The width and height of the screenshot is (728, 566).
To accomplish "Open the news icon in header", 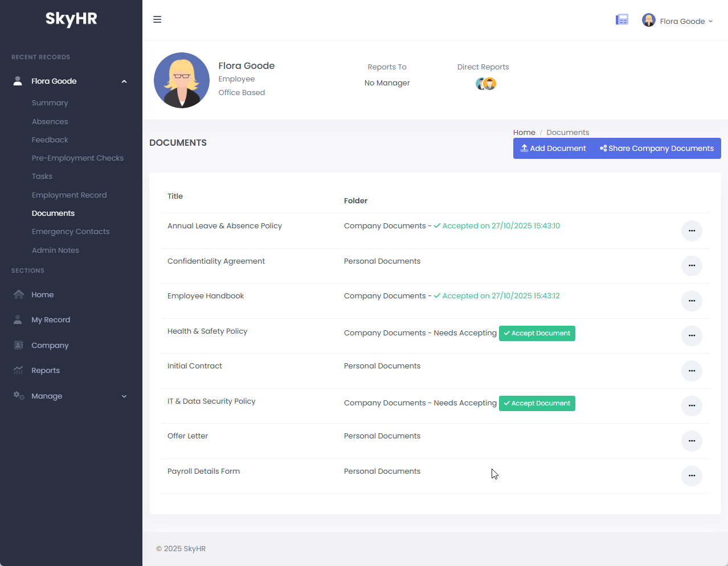I will point(622,20).
